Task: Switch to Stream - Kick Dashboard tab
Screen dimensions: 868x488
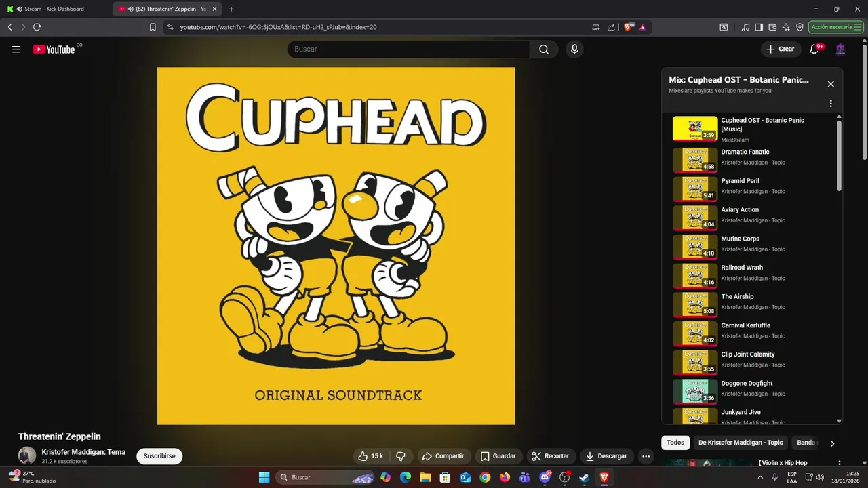Action: pyautogui.click(x=56, y=9)
